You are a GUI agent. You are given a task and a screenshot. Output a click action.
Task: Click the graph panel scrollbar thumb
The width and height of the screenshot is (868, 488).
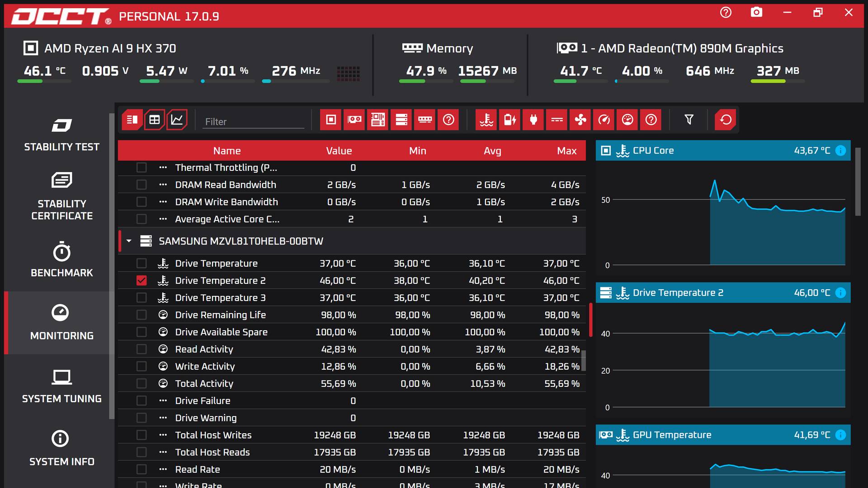click(x=858, y=182)
